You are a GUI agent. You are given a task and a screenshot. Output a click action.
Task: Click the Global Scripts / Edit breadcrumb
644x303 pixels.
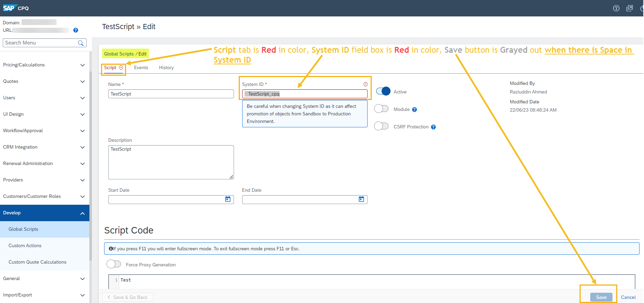[x=125, y=54]
